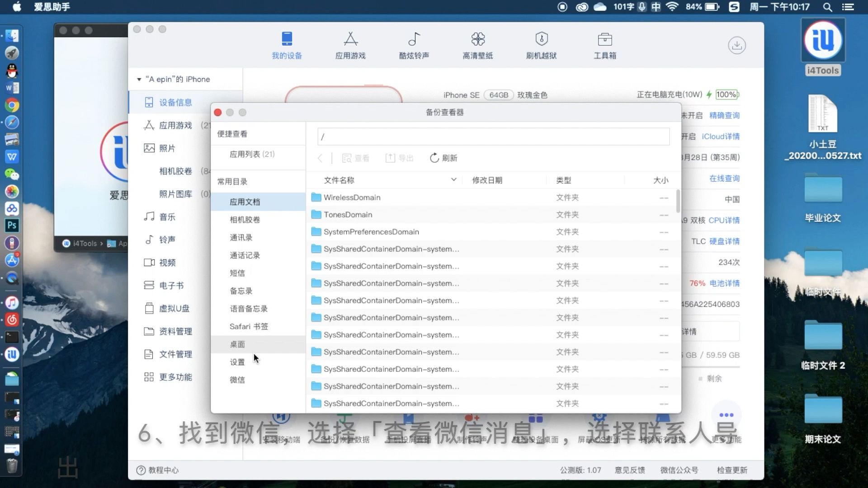The height and width of the screenshot is (488, 868).
Task: Select 设备信息 in the sidebar
Action: [175, 103]
